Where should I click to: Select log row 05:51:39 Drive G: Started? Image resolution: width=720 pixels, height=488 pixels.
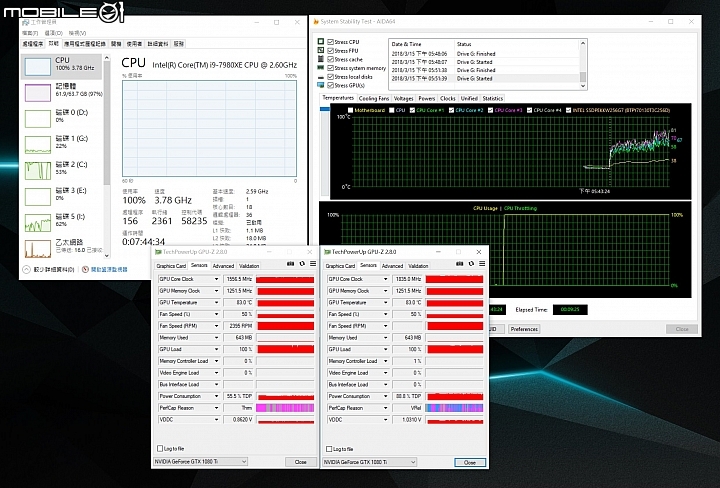pos(484,79)
